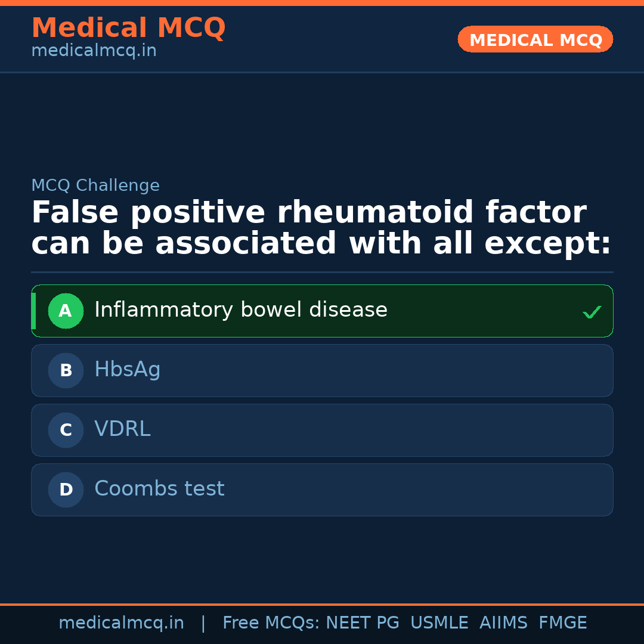Select the Inflammatory bowel disease answer
644x644 pixels.
241,310
